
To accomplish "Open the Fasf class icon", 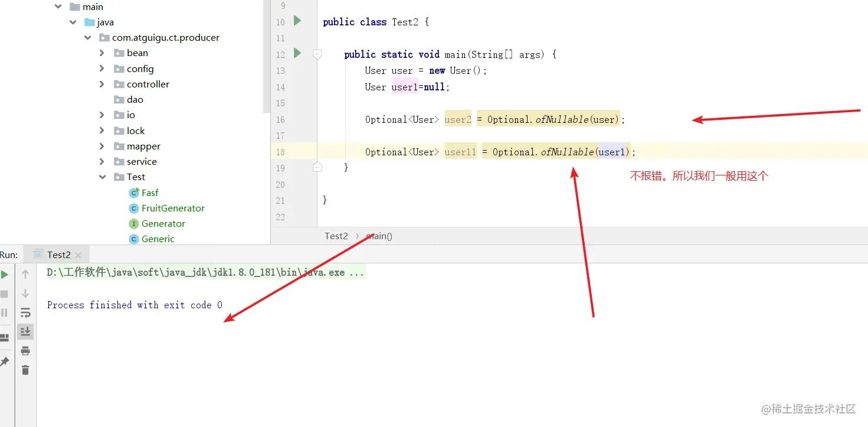I will (x=134, y=193).
